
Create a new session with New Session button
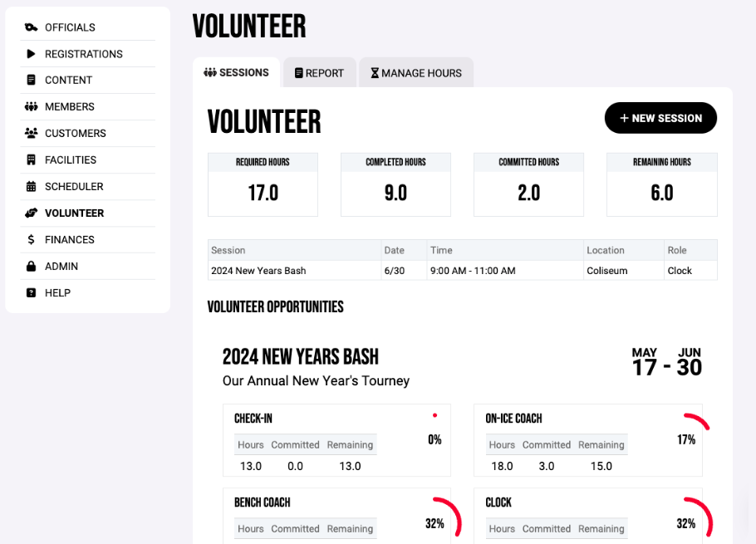(660, 118)
